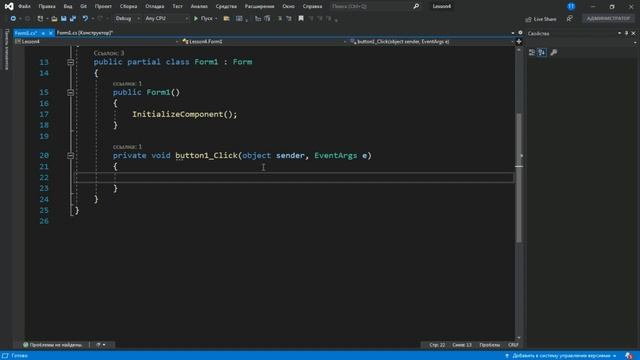Click the yellow folder icon after Пуск
Image resolution: width=640 pixels, height=360 pixels.
pos(226,18)
